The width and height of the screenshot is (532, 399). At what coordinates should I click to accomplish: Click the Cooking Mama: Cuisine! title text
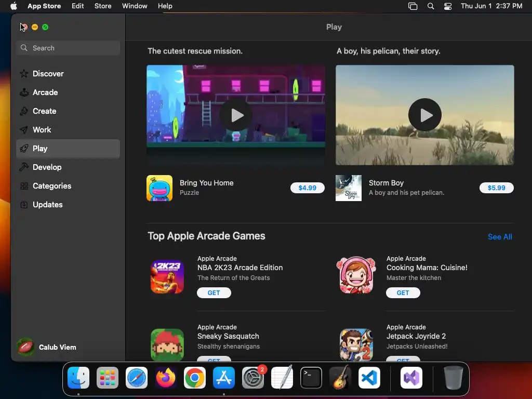click(x=427, y=268)
